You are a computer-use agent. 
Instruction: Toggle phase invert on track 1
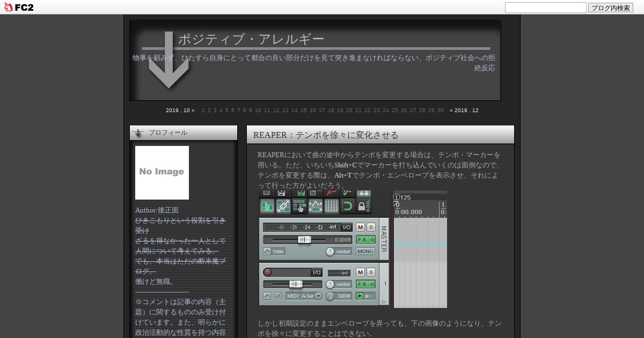point(278,296)
